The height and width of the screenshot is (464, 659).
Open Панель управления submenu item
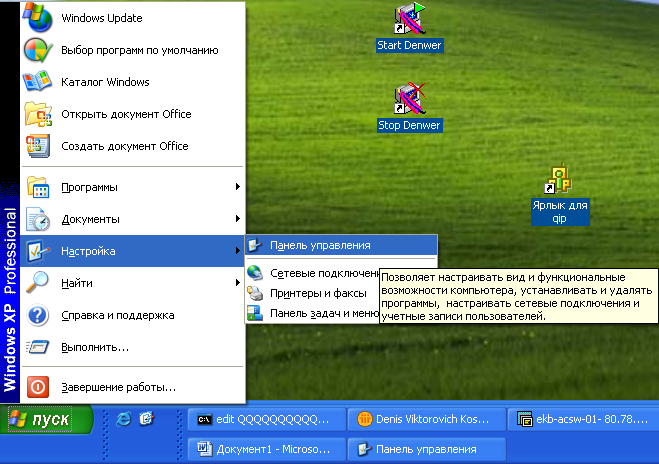tap(341, 245)
